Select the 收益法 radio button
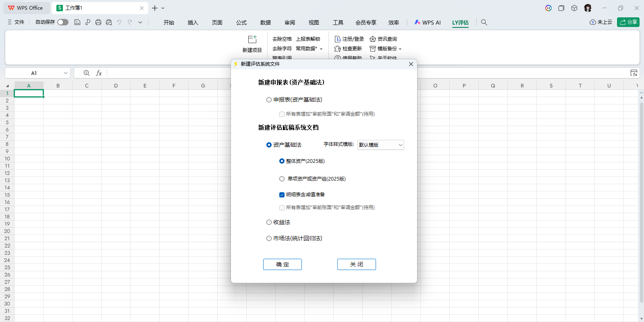The width and height of the screenshot is (644, 322). click(x=269, y=222)
